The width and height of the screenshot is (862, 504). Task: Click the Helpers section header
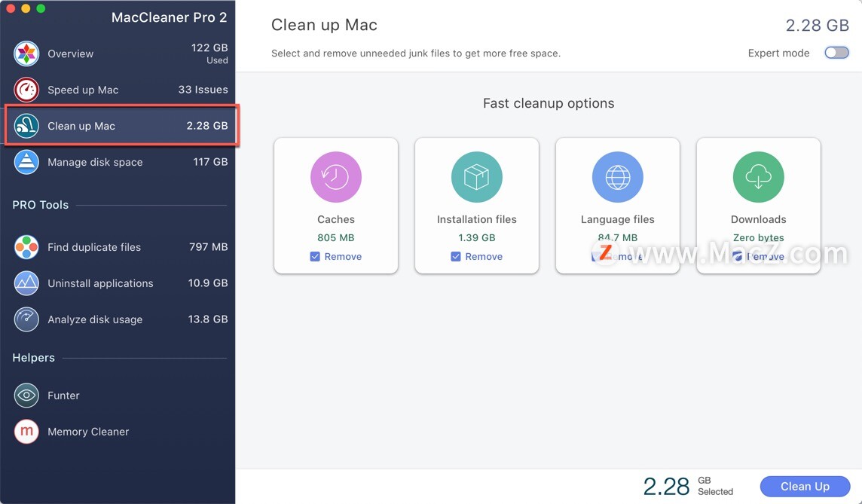[34, 358]
